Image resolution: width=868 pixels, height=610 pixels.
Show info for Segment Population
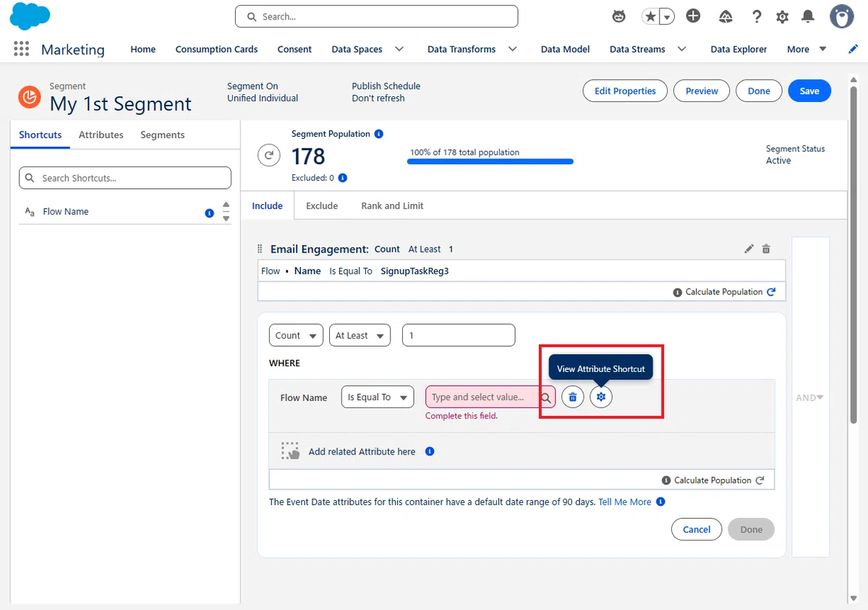(379, 134)
